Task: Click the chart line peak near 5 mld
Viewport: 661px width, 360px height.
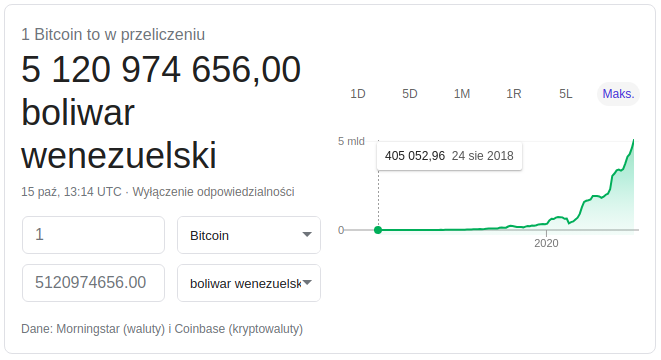Action: 633,142
